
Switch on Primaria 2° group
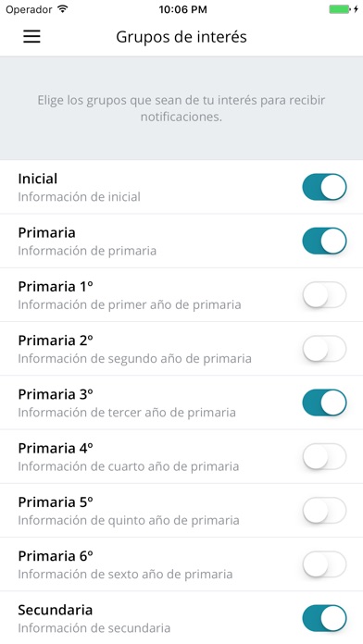(x=324, y=348)
